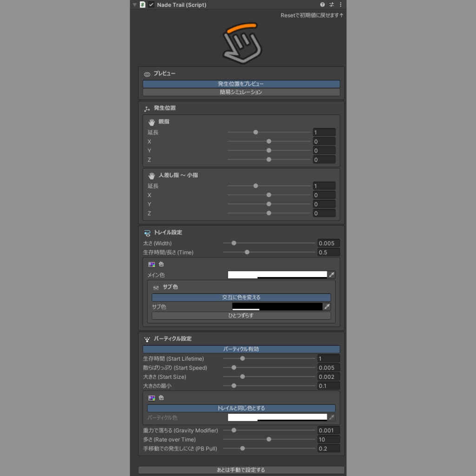
Task: Open the メイン色 color swatch
Action: pos(278,275)
